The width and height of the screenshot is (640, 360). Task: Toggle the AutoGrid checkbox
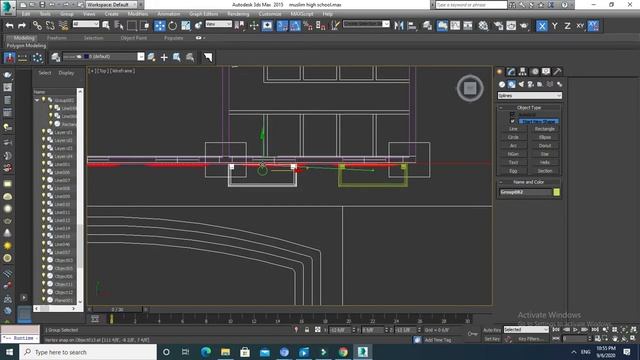pos(512,115)
